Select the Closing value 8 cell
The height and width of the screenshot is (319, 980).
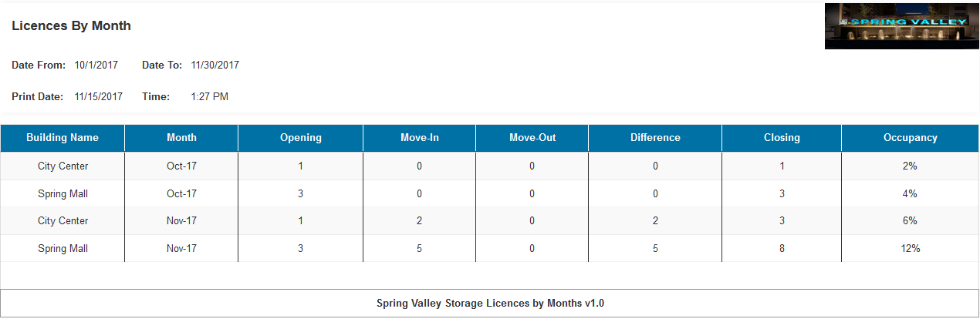[782, 248]
